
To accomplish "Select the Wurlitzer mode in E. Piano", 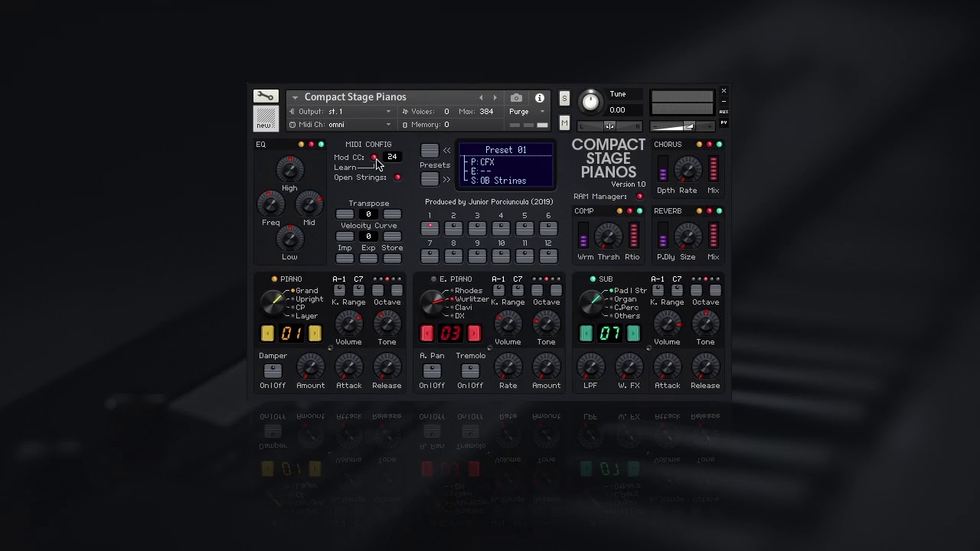I will pyautogui.click(x=461, y=299).
